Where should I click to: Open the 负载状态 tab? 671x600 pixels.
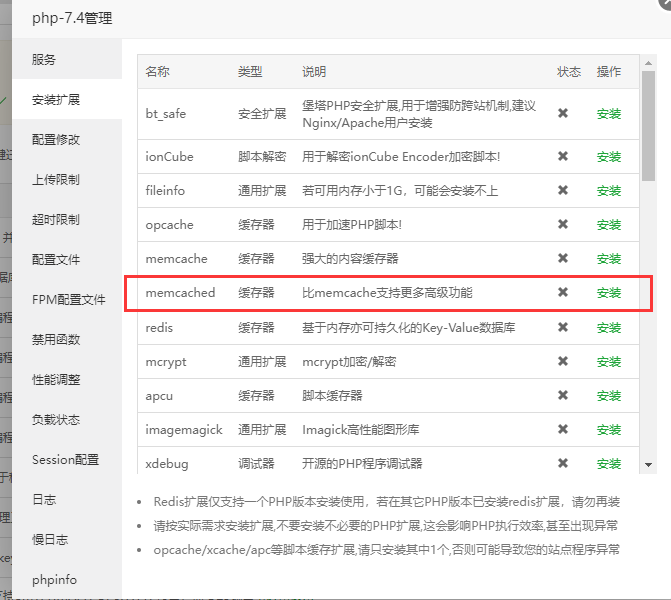point(67,419)
